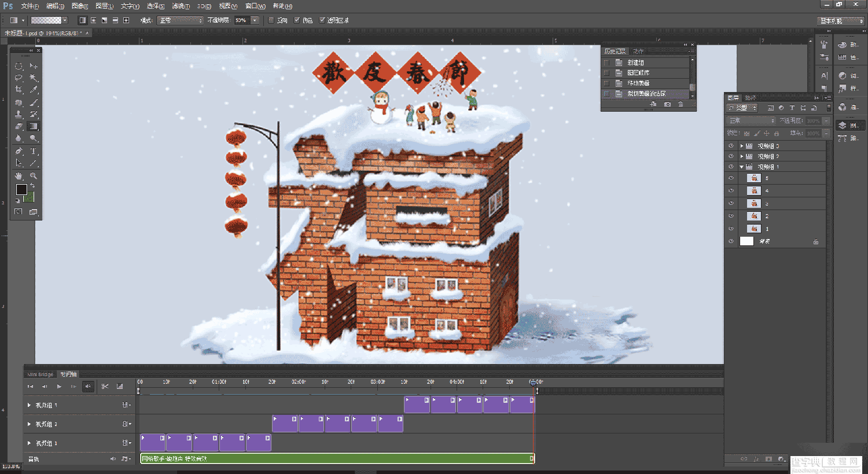This screenshot has height=474, width=868.
Task: Create a new document from the current history state
Action: coord(653,104)
